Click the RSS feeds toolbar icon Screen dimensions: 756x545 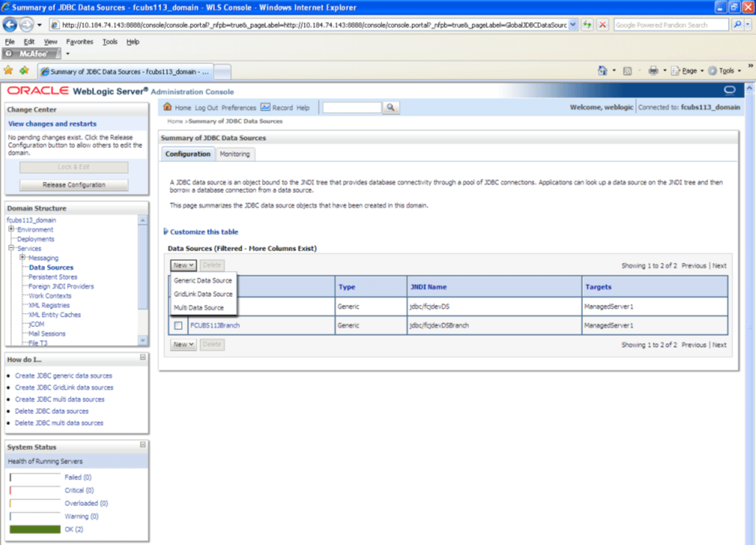[627, 71]
